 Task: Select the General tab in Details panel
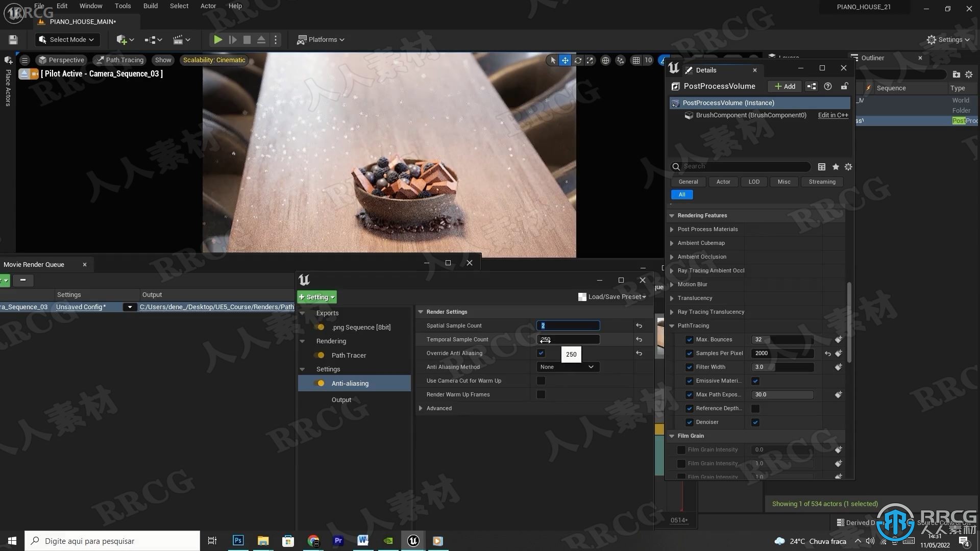click(688, 181)
